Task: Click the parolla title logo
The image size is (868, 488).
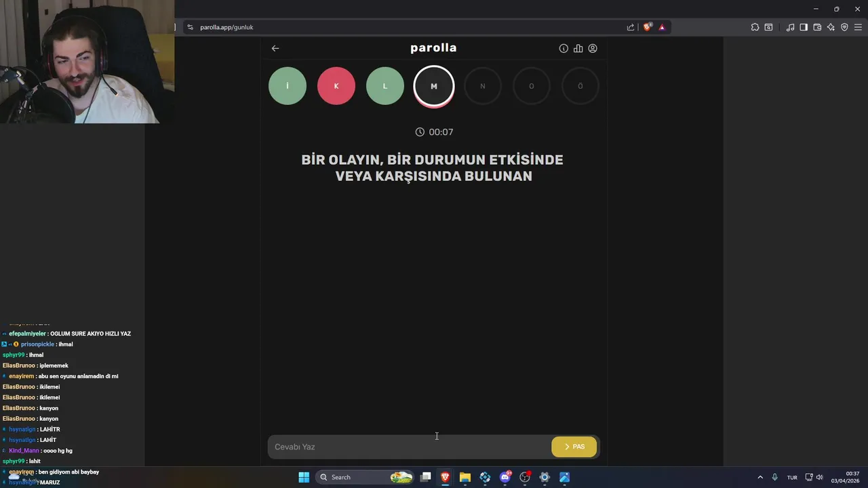Action: pyautogui.click(x=433, y=48)
